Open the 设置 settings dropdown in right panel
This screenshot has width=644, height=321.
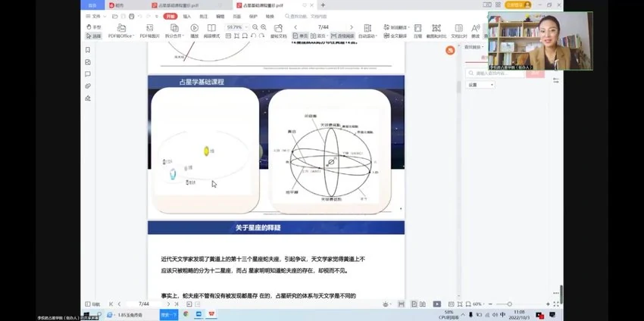point(480,85)
